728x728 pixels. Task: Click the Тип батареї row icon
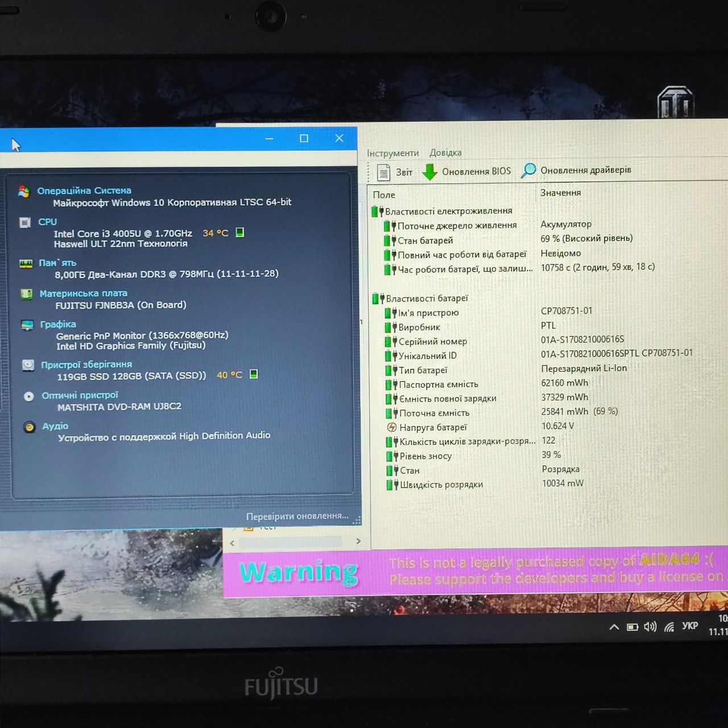click(391, 370)
